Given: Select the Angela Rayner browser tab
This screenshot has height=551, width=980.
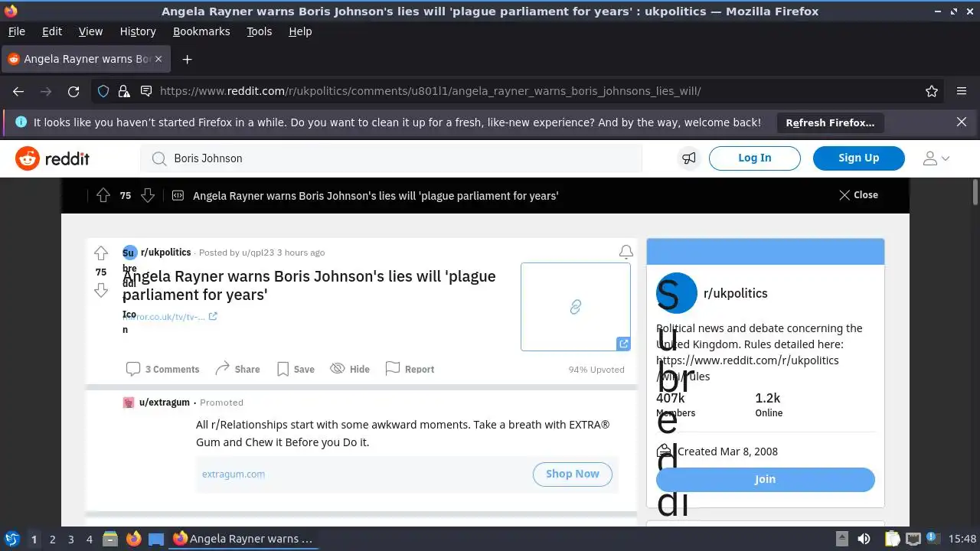Looking at the screenshot, I should (86, 59).
